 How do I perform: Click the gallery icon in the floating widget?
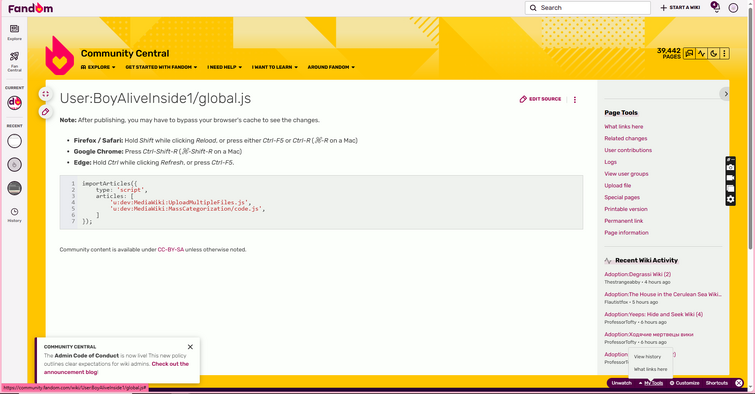click(x=730, y=188)
